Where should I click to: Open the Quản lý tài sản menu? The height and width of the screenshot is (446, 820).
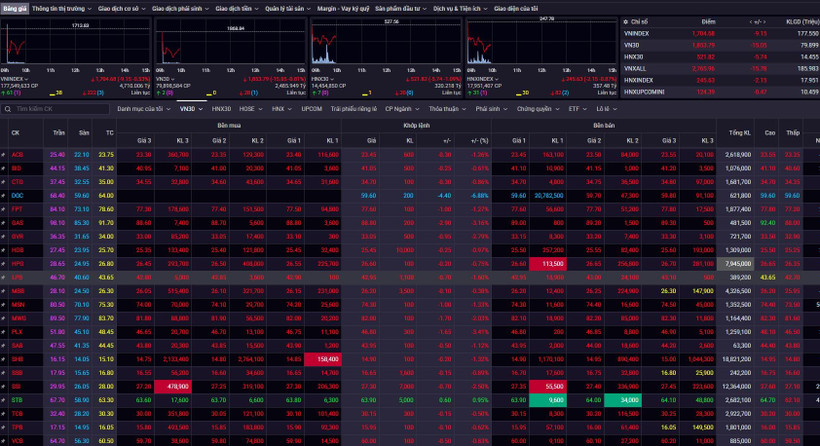tap(282, 7)
